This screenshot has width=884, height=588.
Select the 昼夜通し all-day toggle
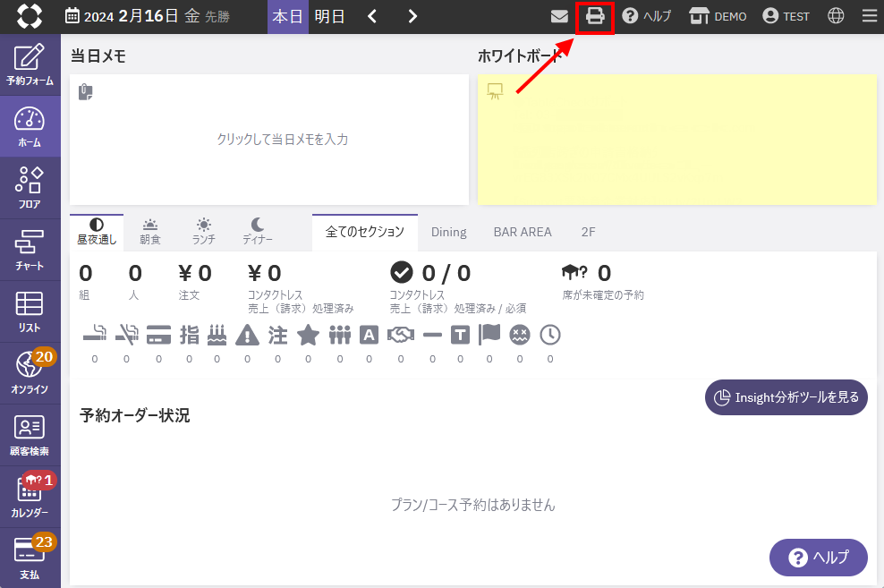[97, 231]
